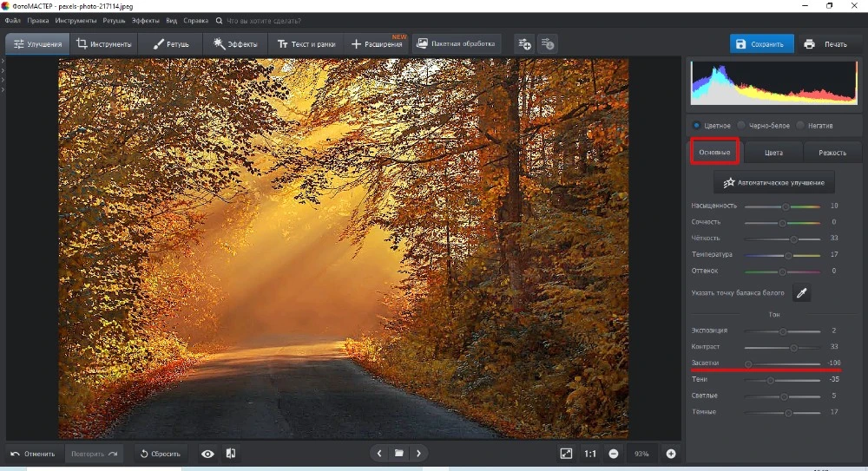The width and height of the screenshot is (868, 471).
Task: Click the preset history icon with clock
Action: pos(547,43)
